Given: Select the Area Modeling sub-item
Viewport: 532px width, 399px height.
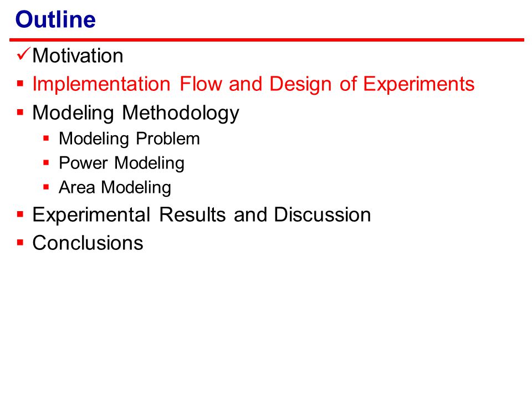Looking at the screenshot, I should pyautogui.click(x=115, y=188).
